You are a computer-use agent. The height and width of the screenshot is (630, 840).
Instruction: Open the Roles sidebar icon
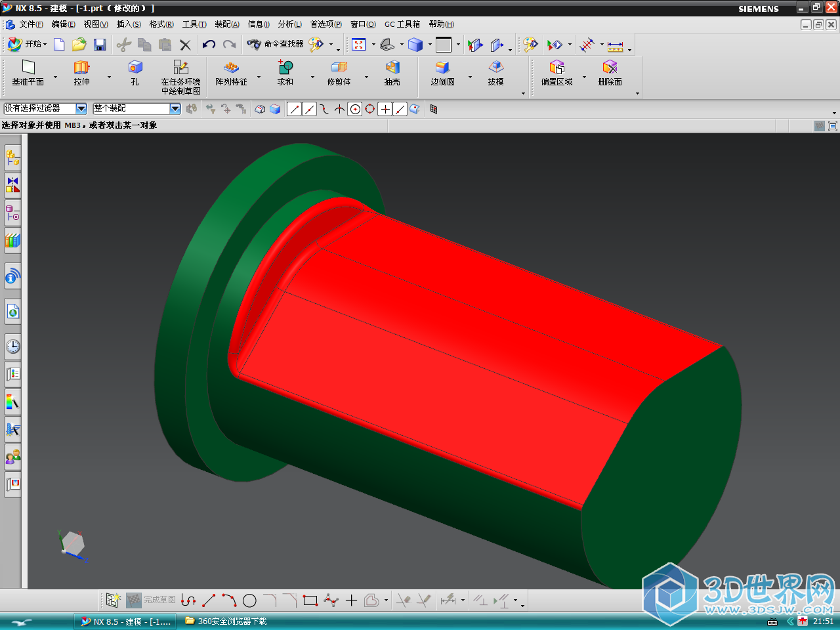point(12,457)
